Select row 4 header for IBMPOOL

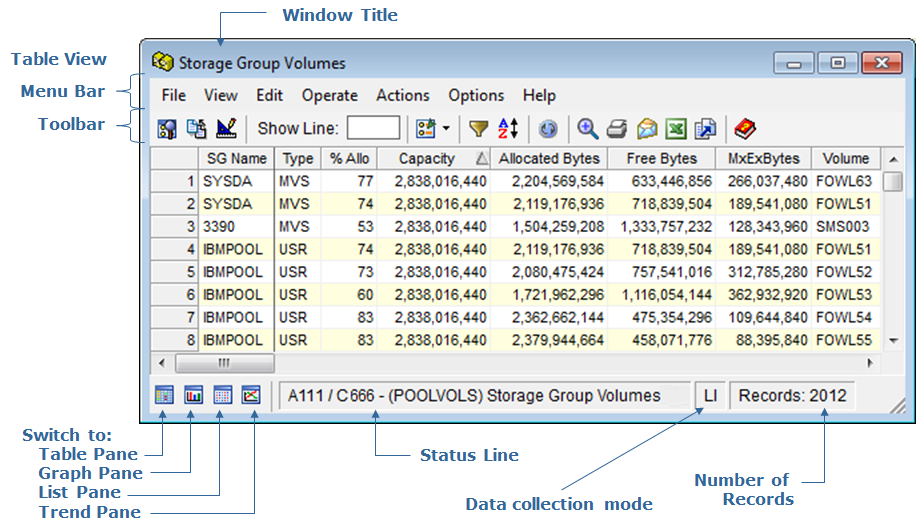click(x=174, y=249)
